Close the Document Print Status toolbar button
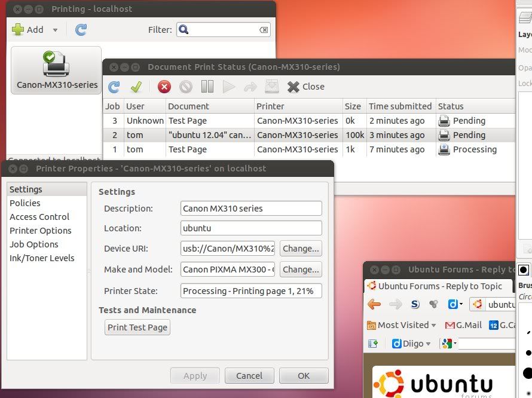This screenshot has height=398, width=532. pos(305,87)
